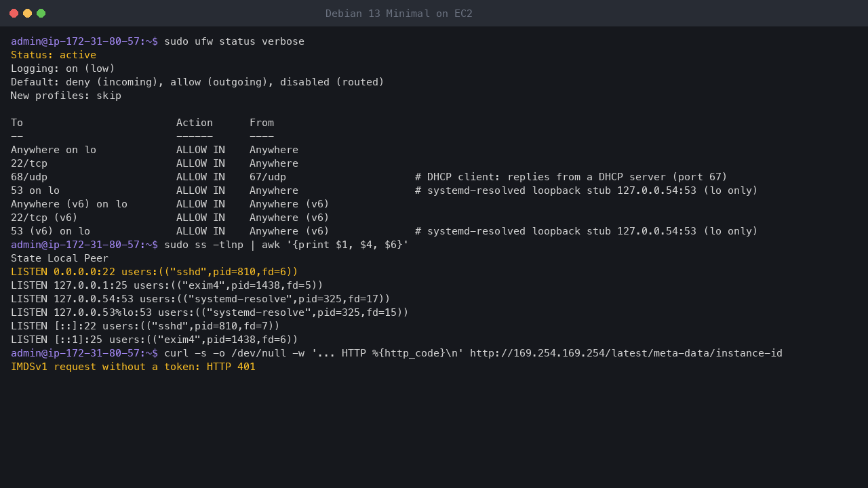Click the green maximize window button

(x=41, y=14)
